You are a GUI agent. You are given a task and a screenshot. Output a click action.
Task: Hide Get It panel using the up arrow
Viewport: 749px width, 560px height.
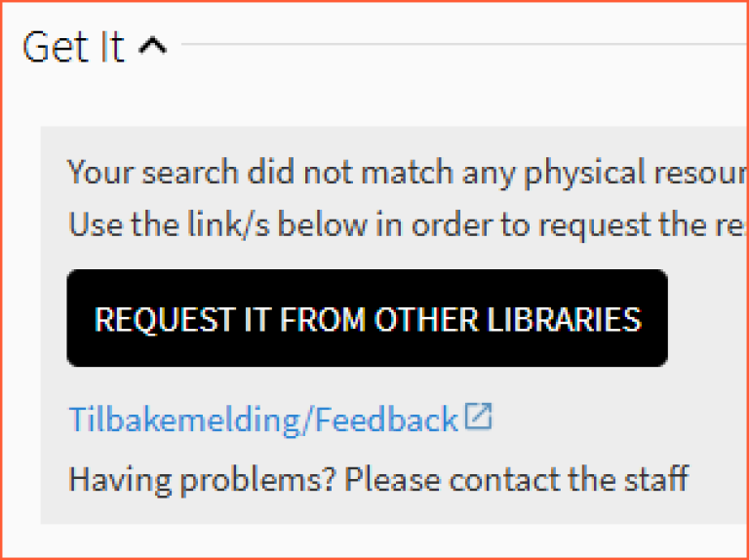(x=152, y=46)
